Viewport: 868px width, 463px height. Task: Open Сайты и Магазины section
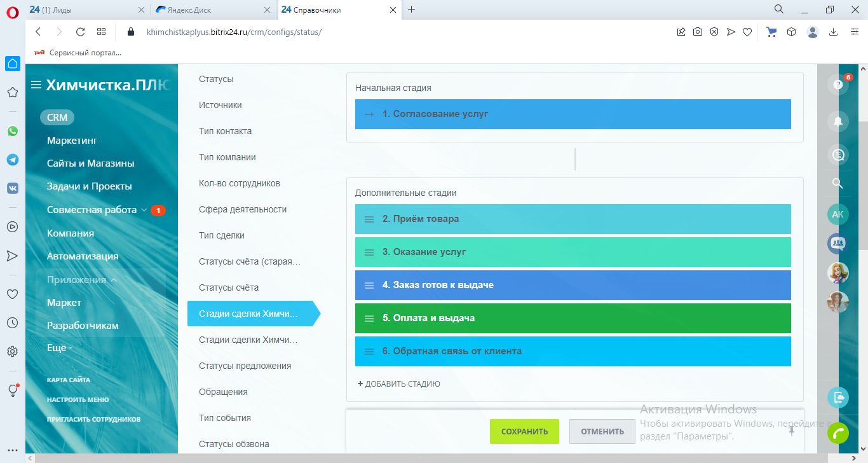click(x=91, y=163)
